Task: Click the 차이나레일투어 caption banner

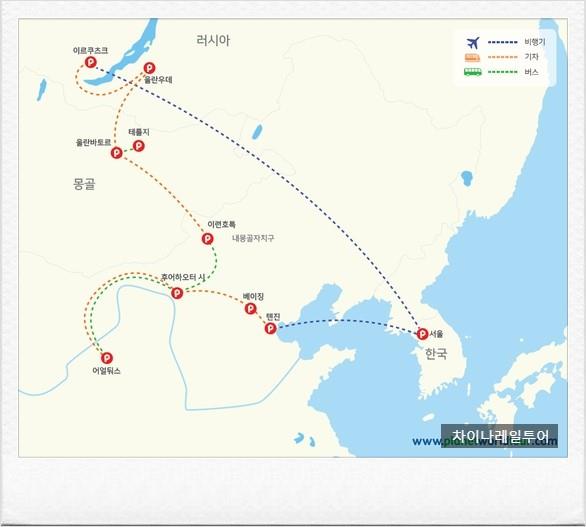Action: (499, 435)
